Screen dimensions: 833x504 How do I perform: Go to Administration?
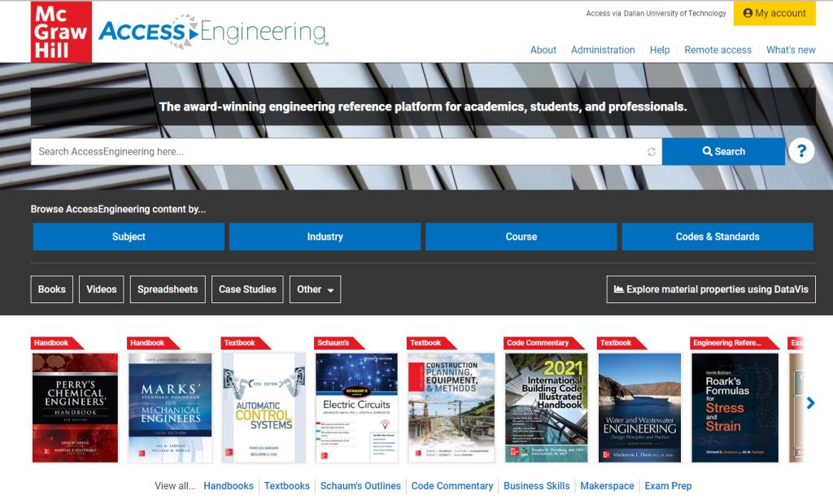click(x=603, y=50)
